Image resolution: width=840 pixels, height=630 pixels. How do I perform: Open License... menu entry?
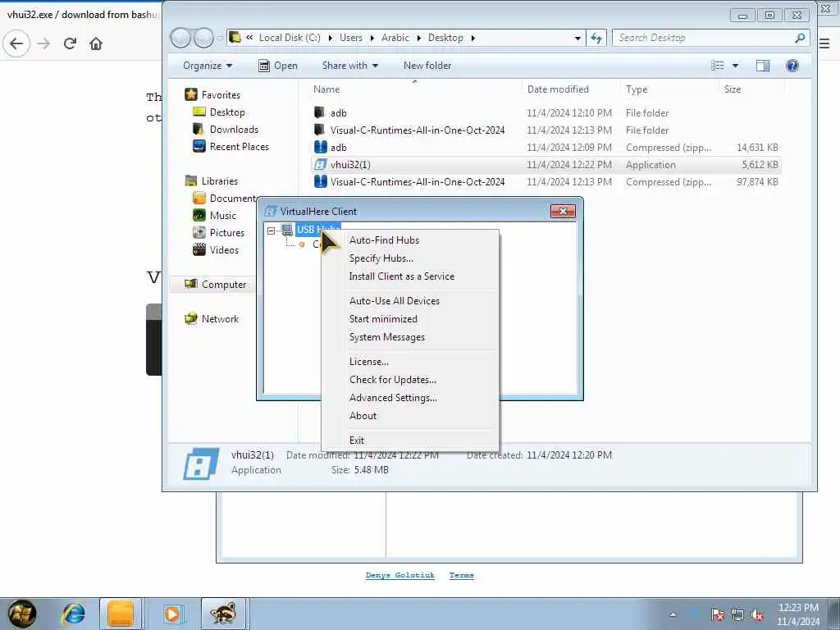click(368, 362)
